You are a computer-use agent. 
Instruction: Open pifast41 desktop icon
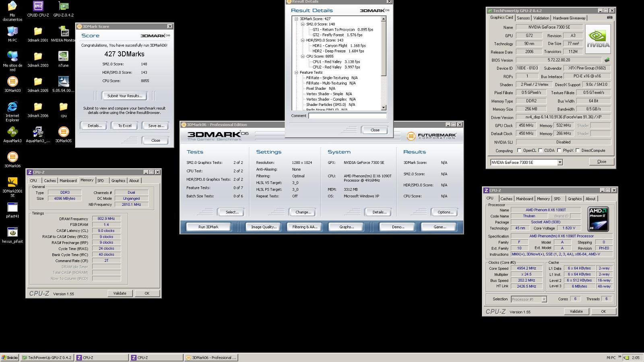point(12,210)
